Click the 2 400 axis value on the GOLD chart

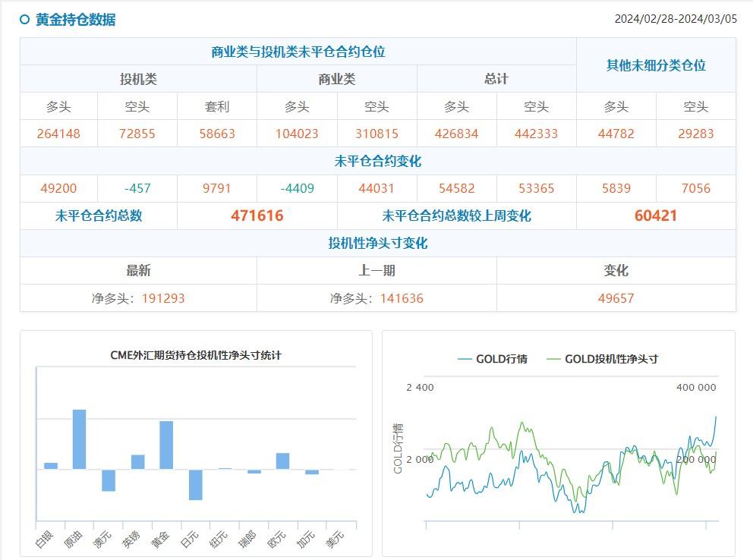(418, 387)
